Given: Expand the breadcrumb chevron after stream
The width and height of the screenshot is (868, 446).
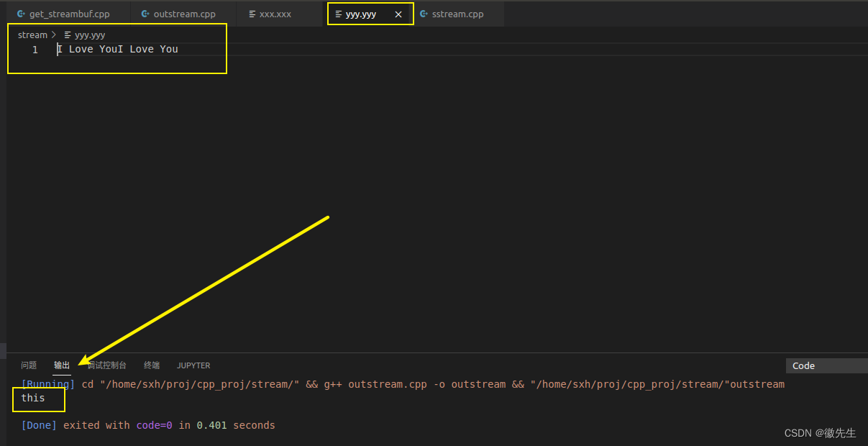Looking at the screenshot, I should coord(54,35).
